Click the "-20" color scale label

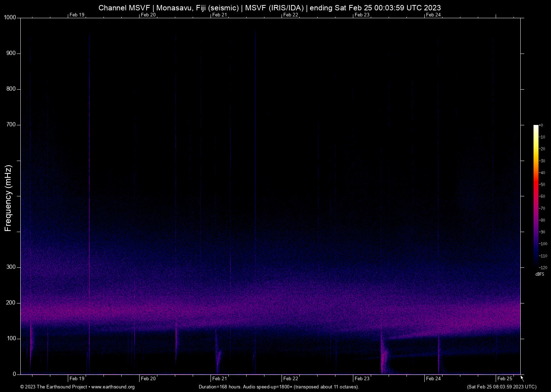coord(542,149)
